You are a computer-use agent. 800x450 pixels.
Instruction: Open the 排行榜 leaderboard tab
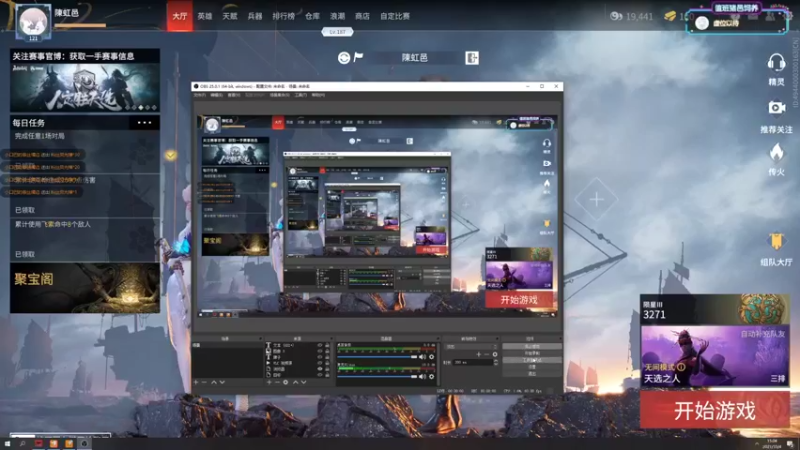pos(284,16)
